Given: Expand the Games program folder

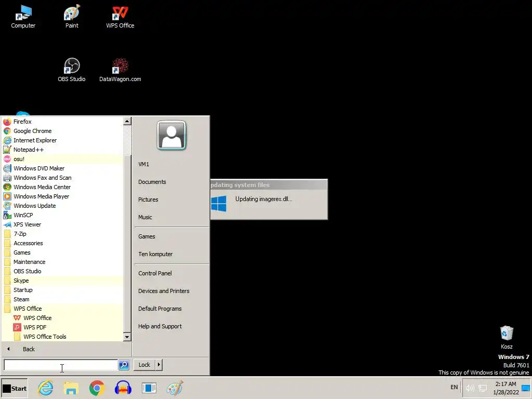Looking at the screenshot, I should coord(22,252).
